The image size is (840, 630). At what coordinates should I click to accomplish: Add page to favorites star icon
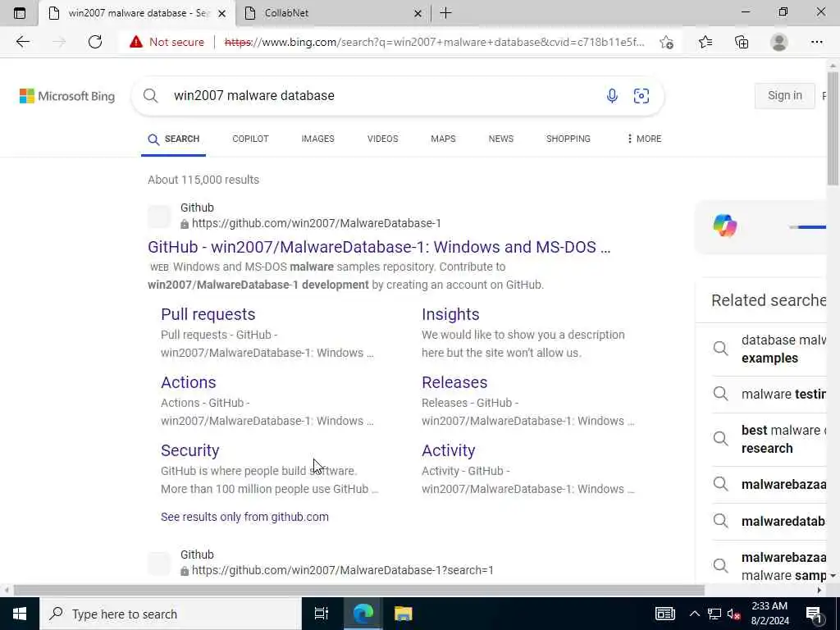tap(666, 43)
